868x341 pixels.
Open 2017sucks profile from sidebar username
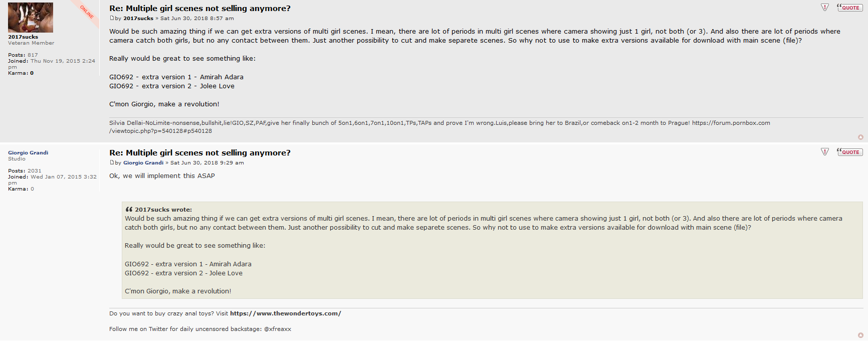tap(23, 37)
